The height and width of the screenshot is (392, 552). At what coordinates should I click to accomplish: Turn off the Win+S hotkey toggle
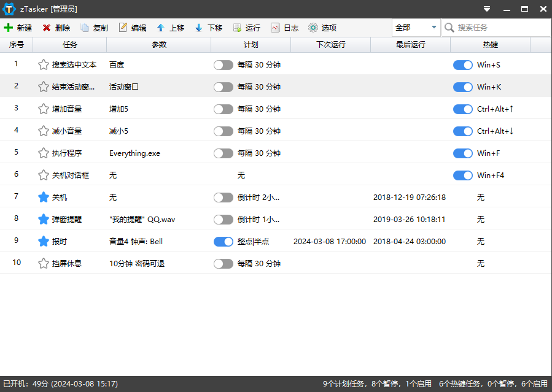pos(462,65)
